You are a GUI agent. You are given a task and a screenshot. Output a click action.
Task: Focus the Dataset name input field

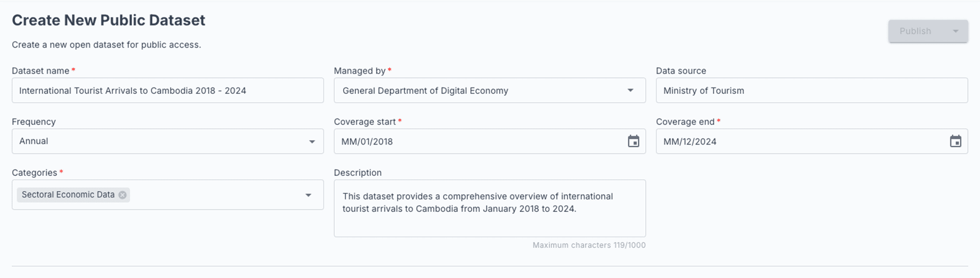click(x=168, y=91)
